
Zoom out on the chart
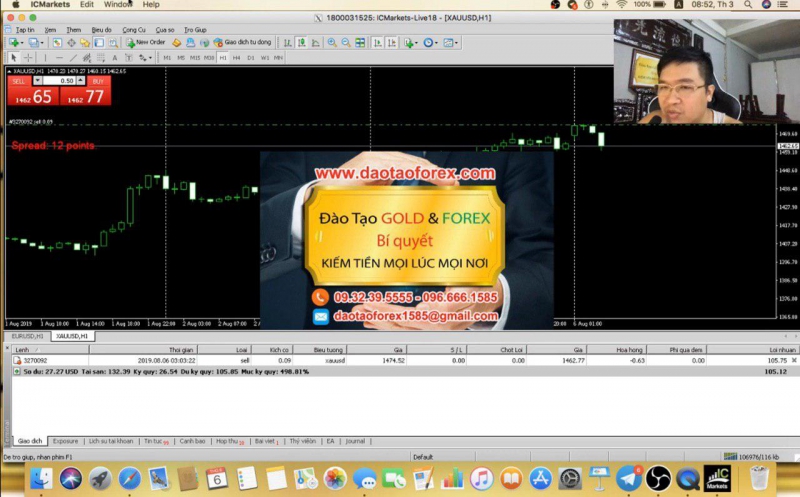(346, 42)
